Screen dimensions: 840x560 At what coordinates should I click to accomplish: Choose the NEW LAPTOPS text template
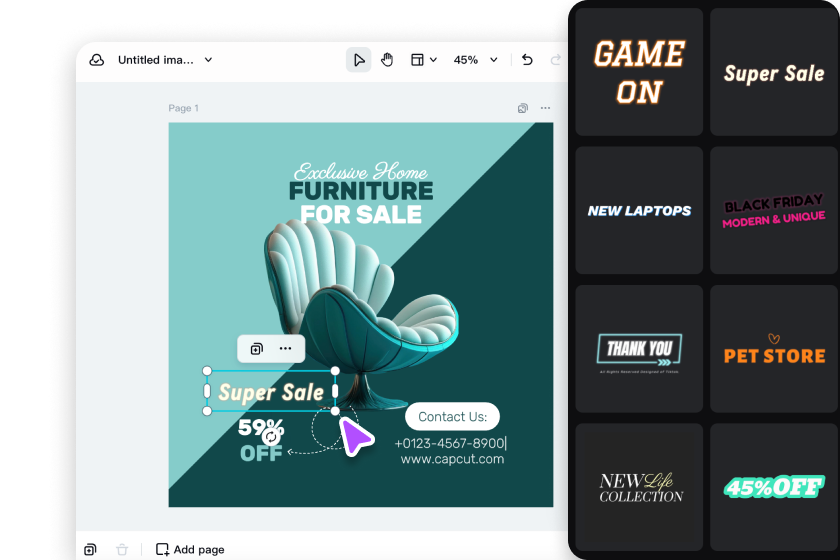(x=639, y=211)
